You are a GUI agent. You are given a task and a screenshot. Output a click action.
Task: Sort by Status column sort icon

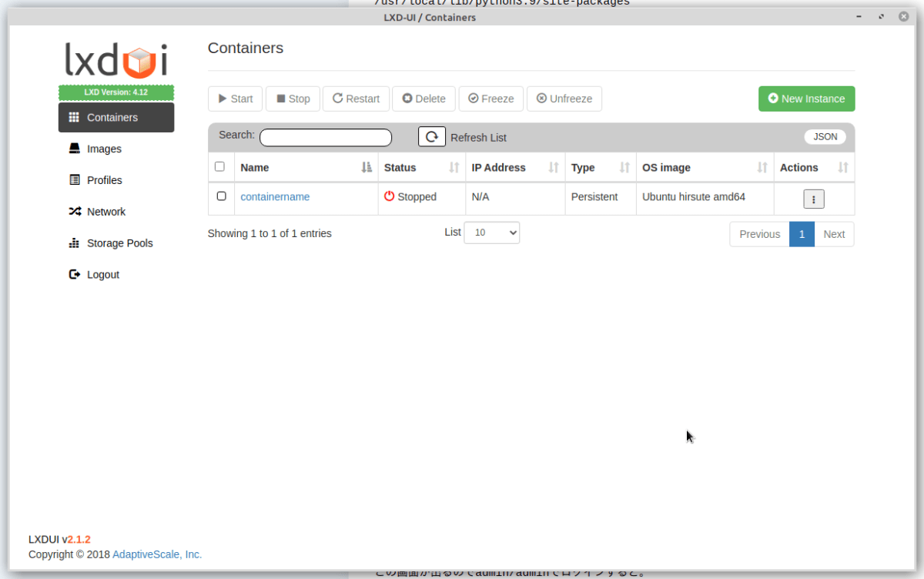[454, 167]
